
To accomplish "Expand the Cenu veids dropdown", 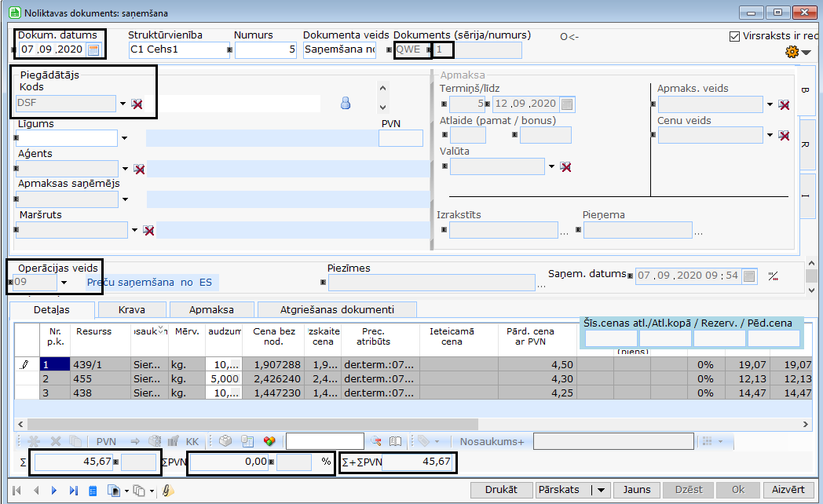I will pyautogui.click(x=770, y=135).
